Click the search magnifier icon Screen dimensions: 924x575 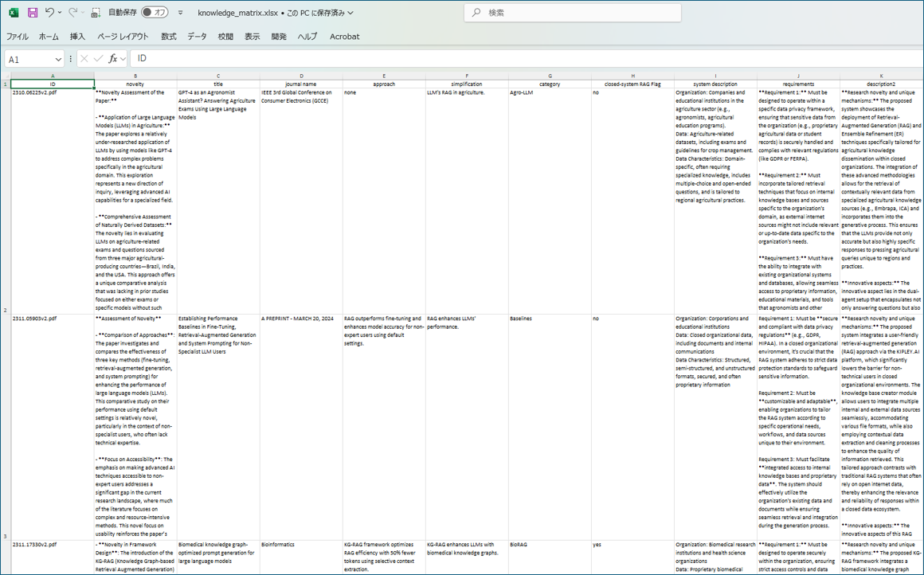(x=476, y=13)
